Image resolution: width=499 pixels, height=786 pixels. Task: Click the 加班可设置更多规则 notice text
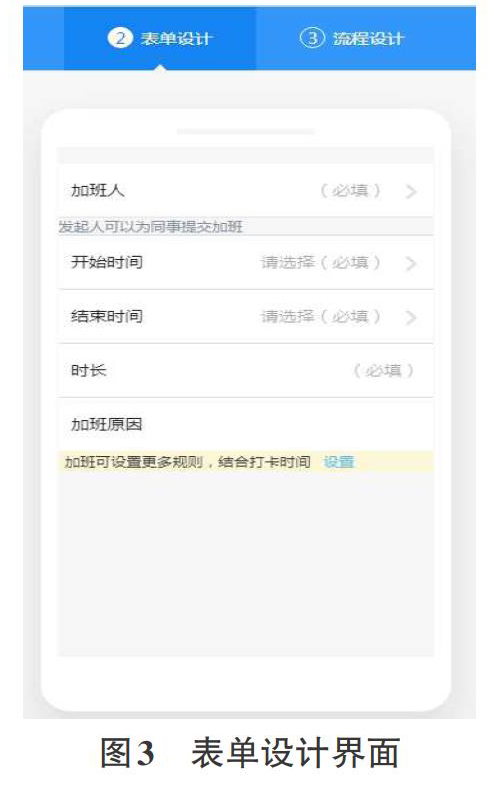[x=187, y=462]
